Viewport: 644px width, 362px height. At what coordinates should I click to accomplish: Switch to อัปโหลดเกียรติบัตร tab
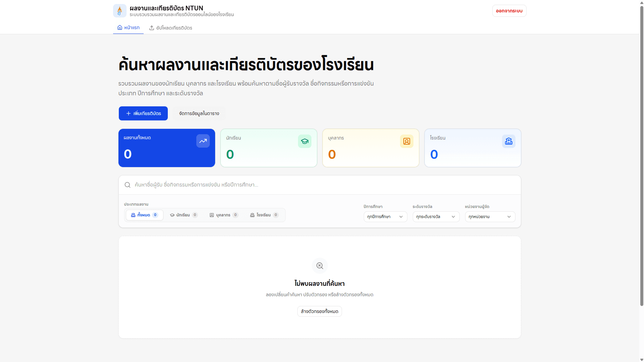coord(171,28)
